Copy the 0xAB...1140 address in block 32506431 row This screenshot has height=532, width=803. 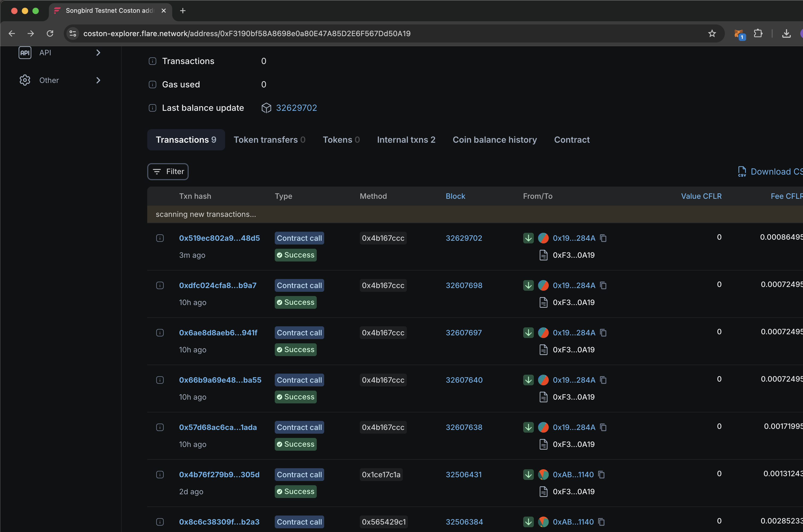[602, 475]
